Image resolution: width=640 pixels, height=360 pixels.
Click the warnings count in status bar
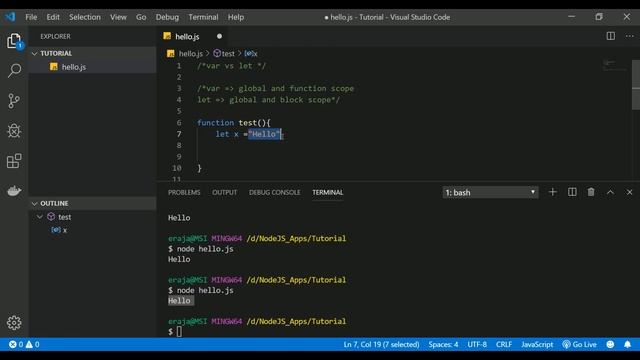[33, 344]
